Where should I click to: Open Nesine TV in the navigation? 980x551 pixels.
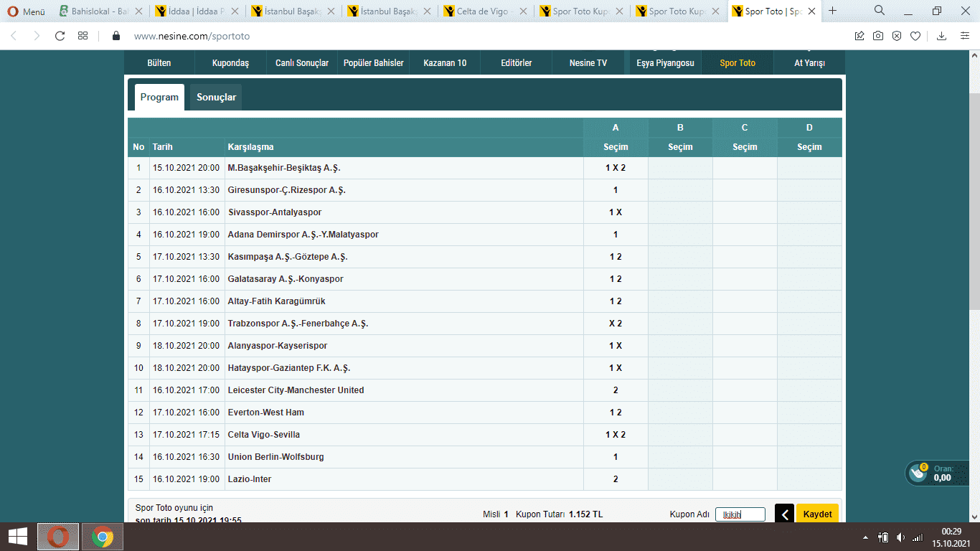point(588,63)
